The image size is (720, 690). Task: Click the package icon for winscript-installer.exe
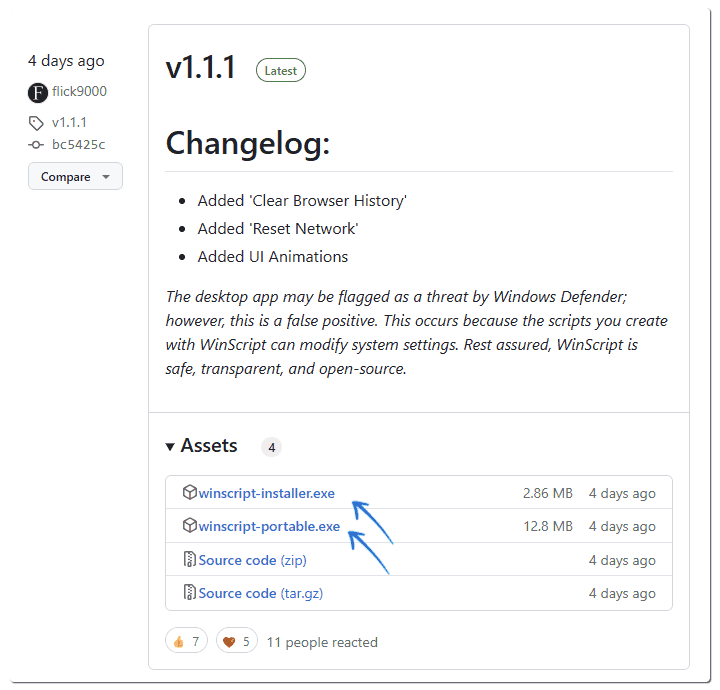[x=190, y=492]
